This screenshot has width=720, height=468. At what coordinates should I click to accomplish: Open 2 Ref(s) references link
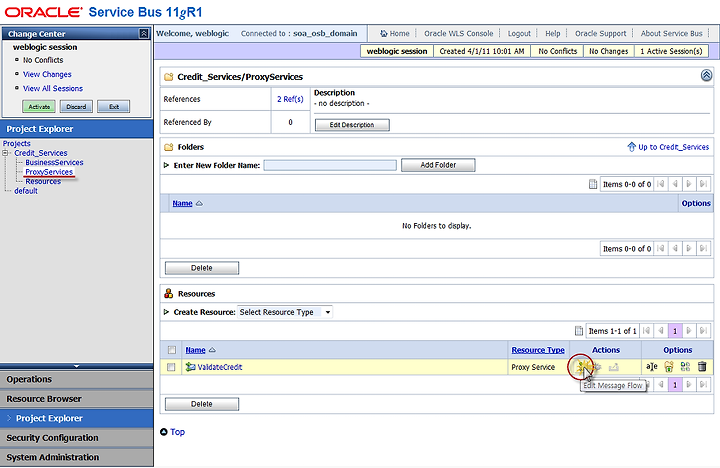pyautogui.click(x=290, y=99)
